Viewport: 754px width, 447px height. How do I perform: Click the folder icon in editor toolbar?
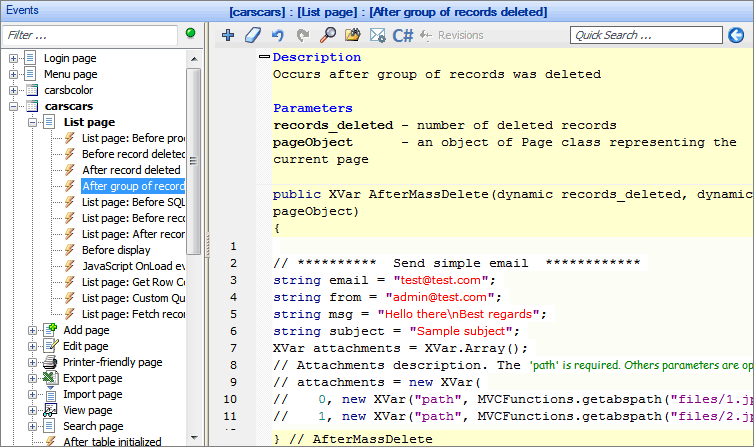[352, 35]
